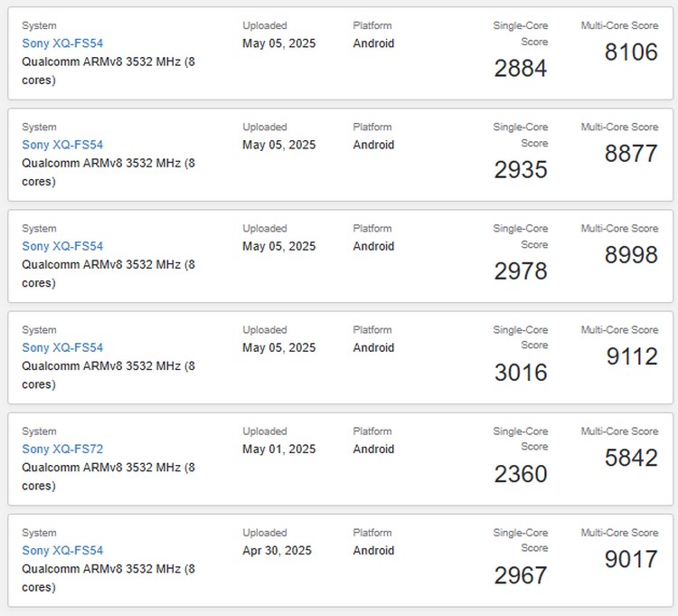Select the multi-core score 8106
678x616 pixels.
631,52
